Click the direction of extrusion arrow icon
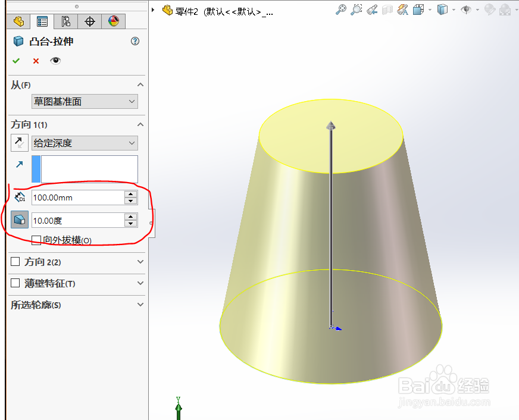This screenshot has height=420, width=519. click(20, 164)
